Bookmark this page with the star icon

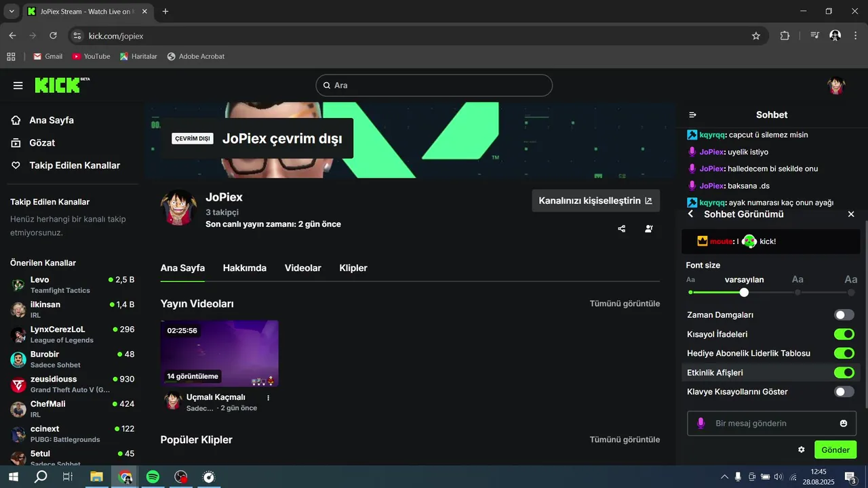point(756,36)
